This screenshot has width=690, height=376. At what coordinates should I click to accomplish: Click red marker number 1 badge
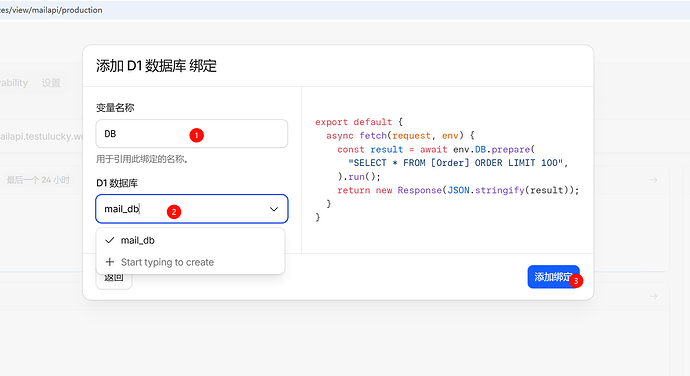pos(197,135)
